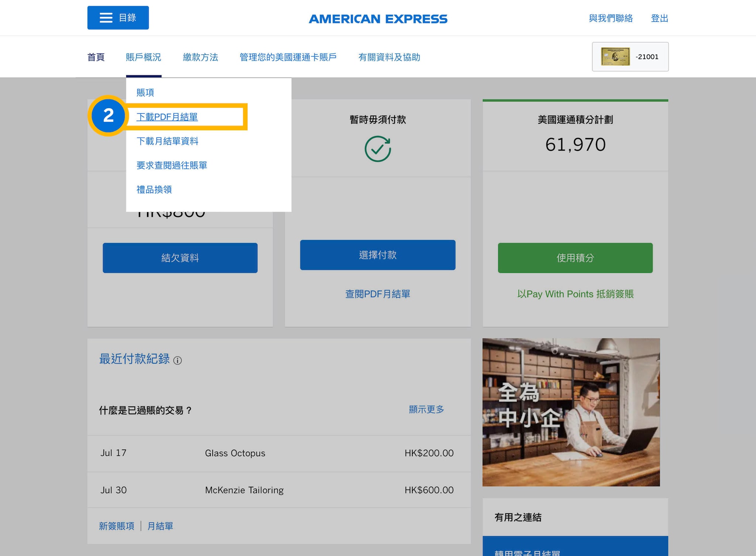Viewport: 756px width, 556px height.
Task: Open 查閱PDF月結單 link
Action: [x=377, y=294]
